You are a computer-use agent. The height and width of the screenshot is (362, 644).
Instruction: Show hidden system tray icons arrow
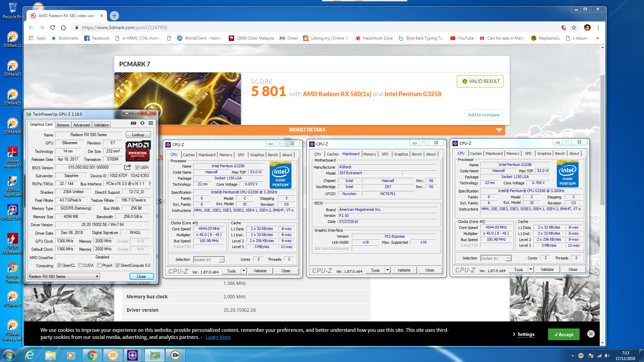point(573,356)
